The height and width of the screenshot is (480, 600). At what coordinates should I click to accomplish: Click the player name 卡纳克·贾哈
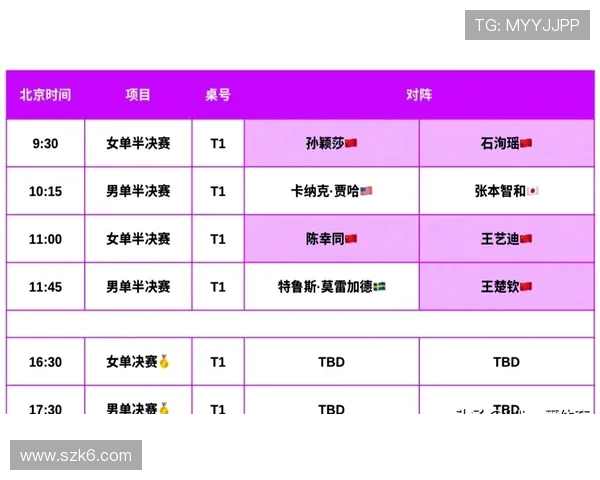point(325,191)
